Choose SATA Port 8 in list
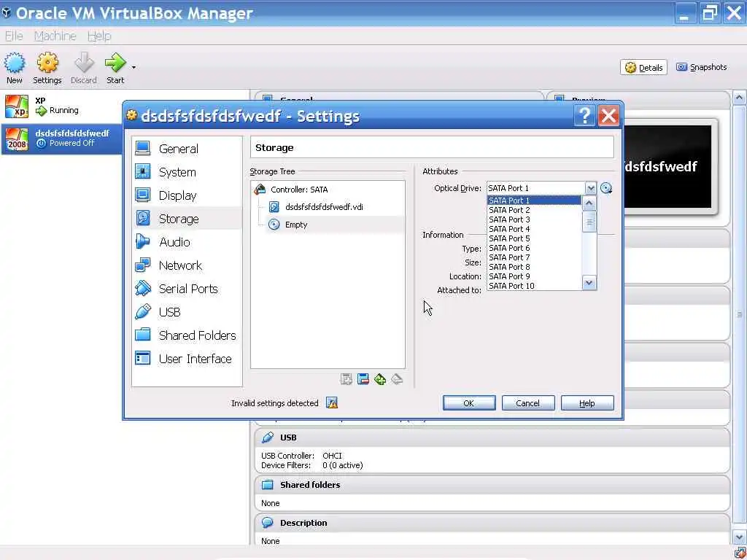The image size is (747, 560). 534,267
